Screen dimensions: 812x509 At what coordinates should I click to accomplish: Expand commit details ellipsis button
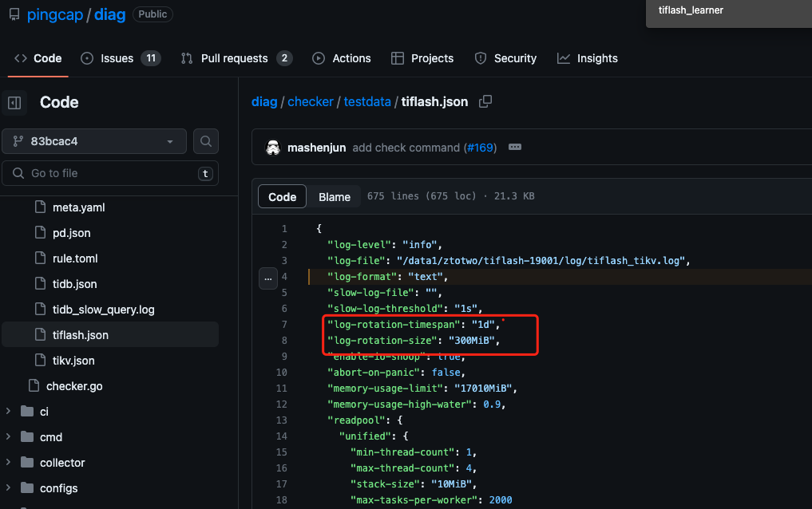coord(515,148)
